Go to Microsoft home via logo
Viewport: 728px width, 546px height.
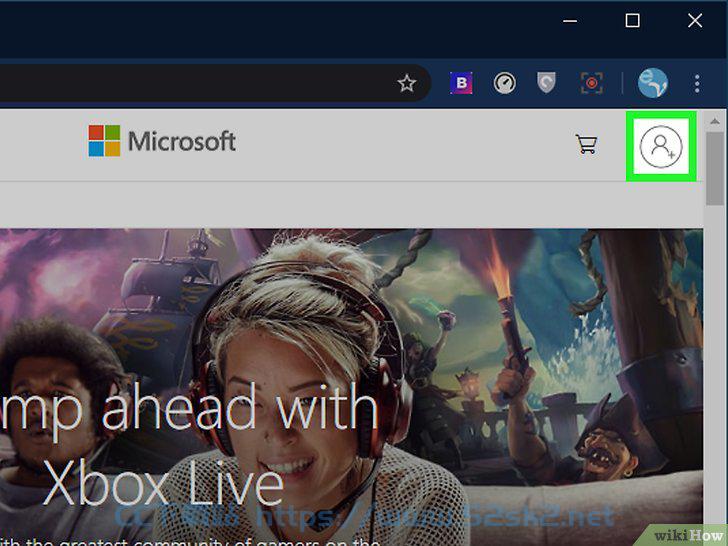pos(162,141)
